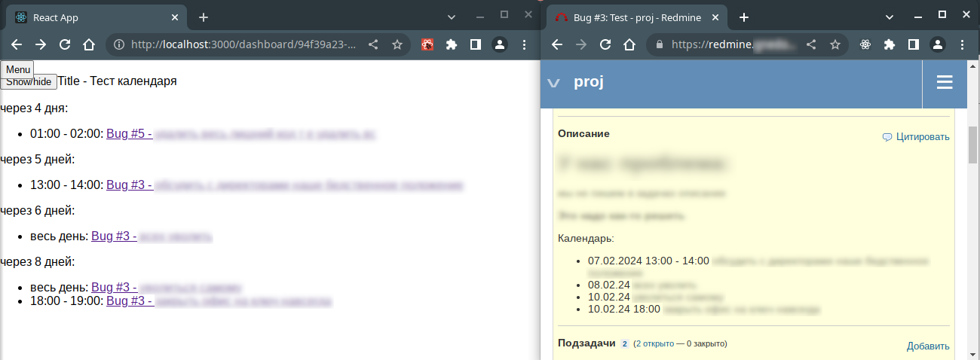Screen dimensions: 980x360
Task: Toggle side panel icon in React App window
Action: [475, 44]
